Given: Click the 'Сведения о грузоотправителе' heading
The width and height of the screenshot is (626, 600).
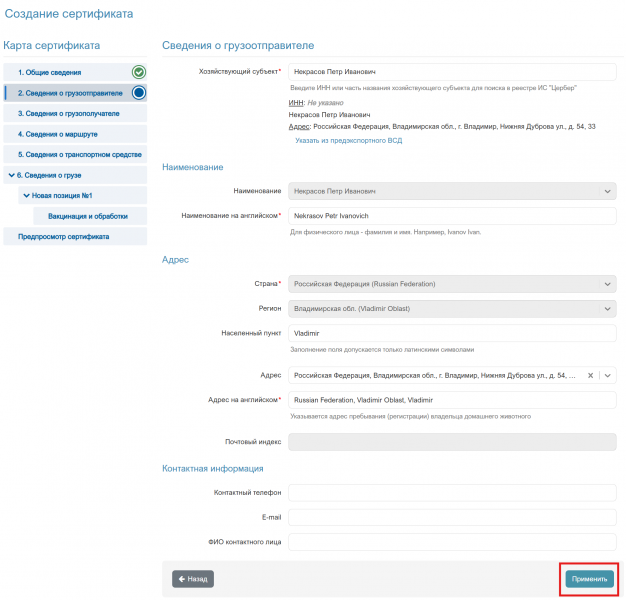Looking at the screenshot, I should pos(238,46).
